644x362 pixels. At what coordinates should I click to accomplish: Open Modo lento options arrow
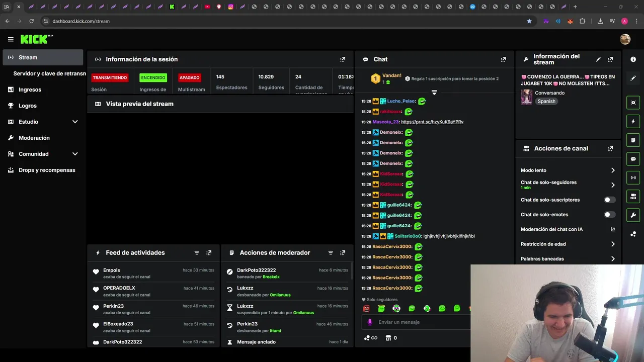613,170
